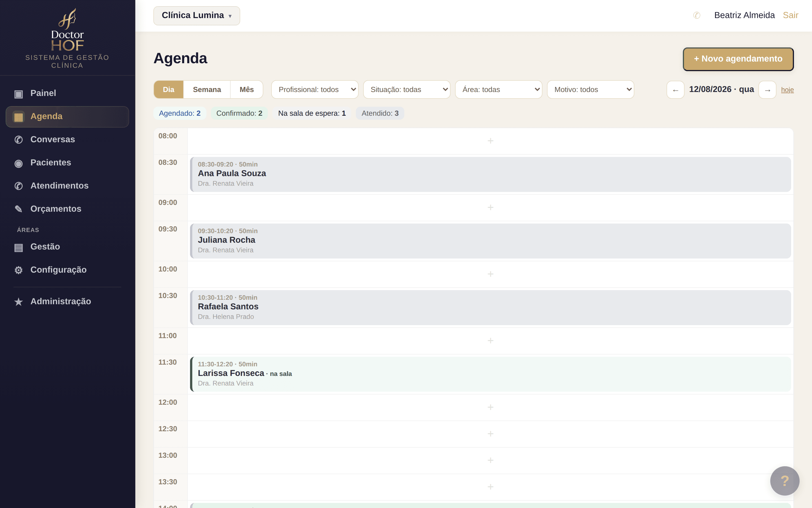Add appointment at the 10:00 slot plus
The image size is (812, 508).
click(490, 274)
